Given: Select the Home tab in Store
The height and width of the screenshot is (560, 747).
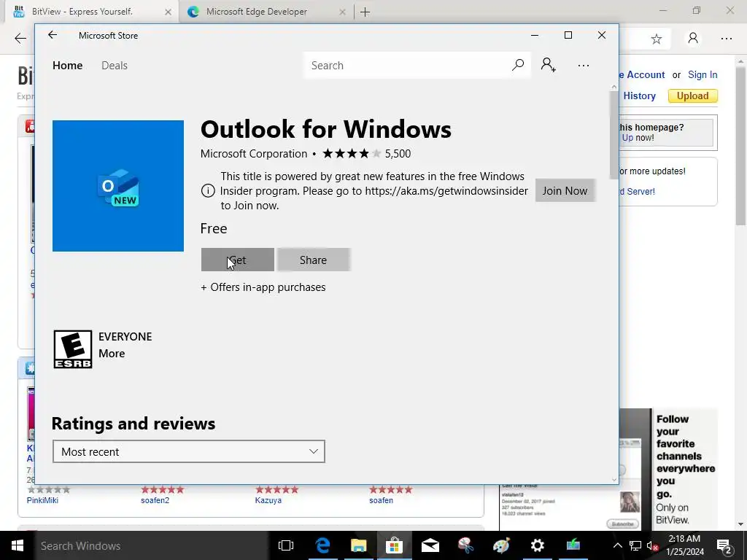Looking at the screenshot, I should tap(68, 65).
